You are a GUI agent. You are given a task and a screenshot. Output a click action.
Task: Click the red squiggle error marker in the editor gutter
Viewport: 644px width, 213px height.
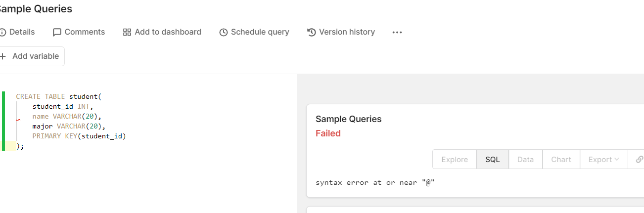point(18,120)
